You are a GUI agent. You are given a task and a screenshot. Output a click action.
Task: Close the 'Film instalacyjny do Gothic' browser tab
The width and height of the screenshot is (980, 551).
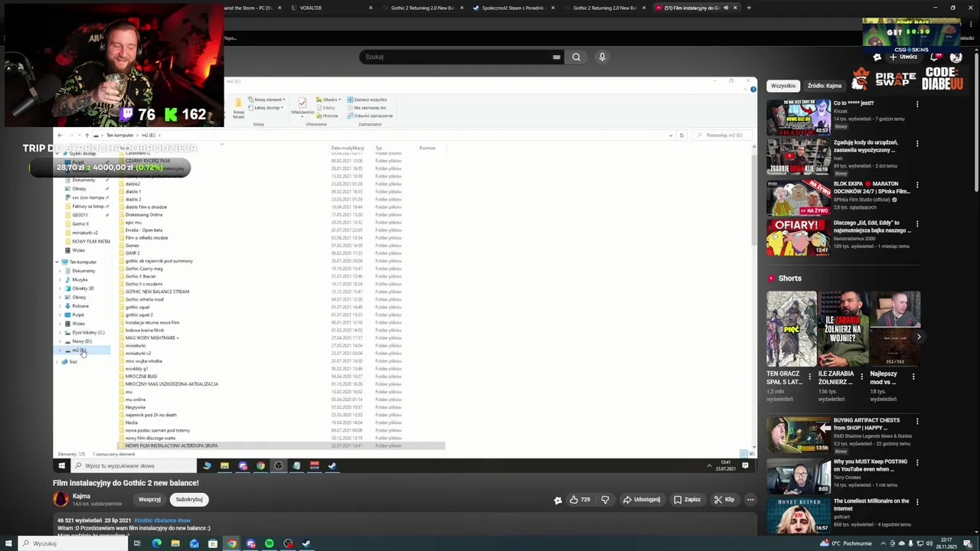coord(736,8)
